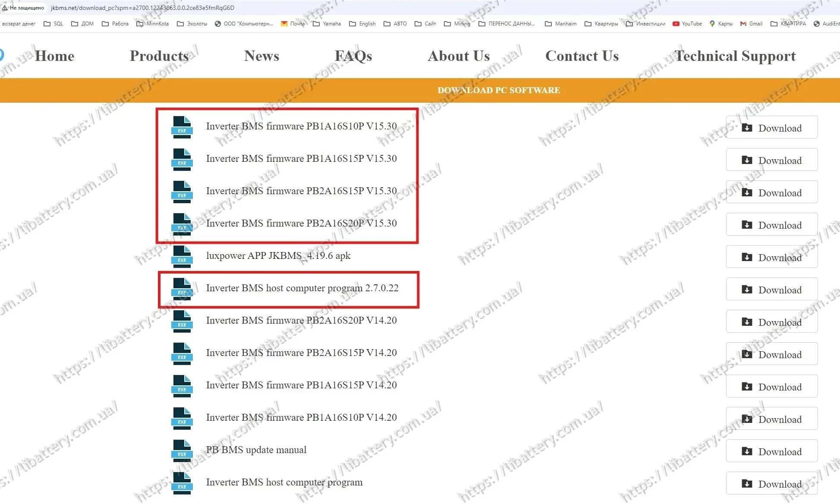
Task: Select text Inverter BMS firmware PB2A16S20P V15.30
Action: (x=302, y=223)
